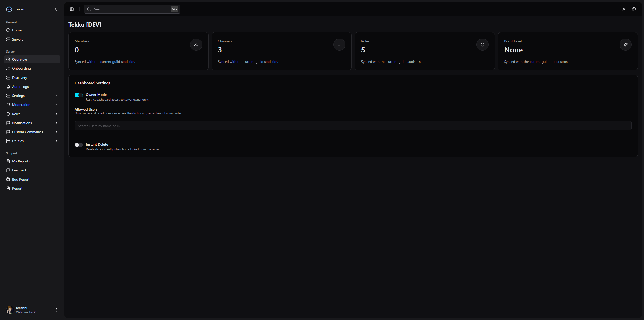Image resolution: width=644 pixels, height=320 pixels.
Task: Click the Members stat icon
Action: point(196,45)
